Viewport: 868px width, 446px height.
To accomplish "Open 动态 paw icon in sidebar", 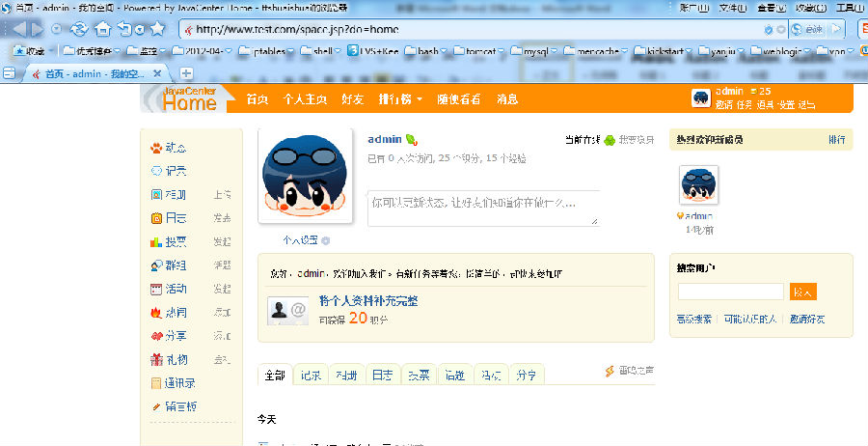I will [156, 148].
